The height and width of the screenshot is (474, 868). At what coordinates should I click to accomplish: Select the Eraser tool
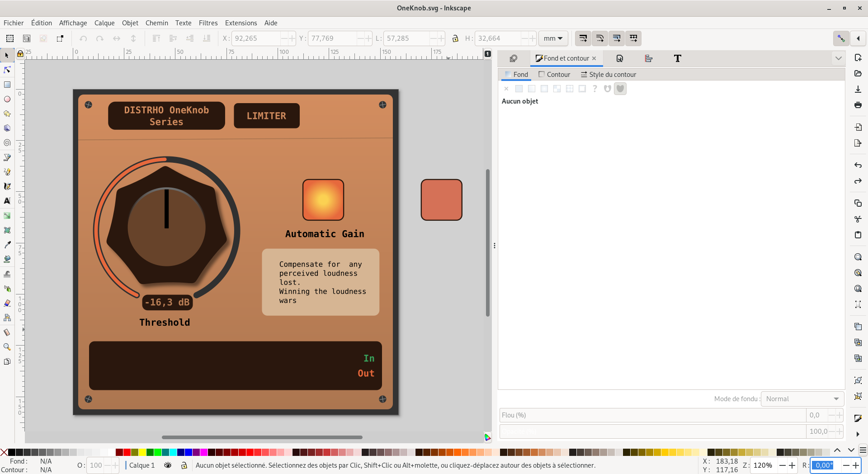click(7, 303)
